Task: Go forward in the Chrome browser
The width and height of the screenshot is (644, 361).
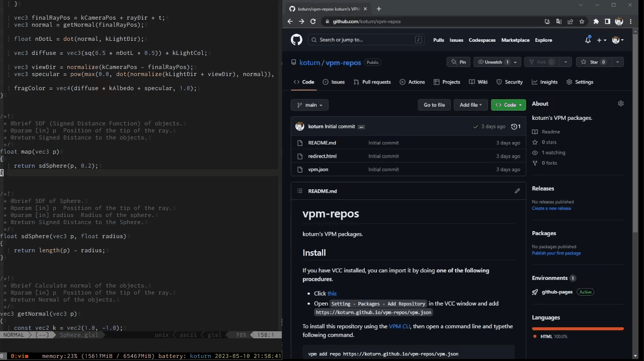Action: [x=301, y=22]
